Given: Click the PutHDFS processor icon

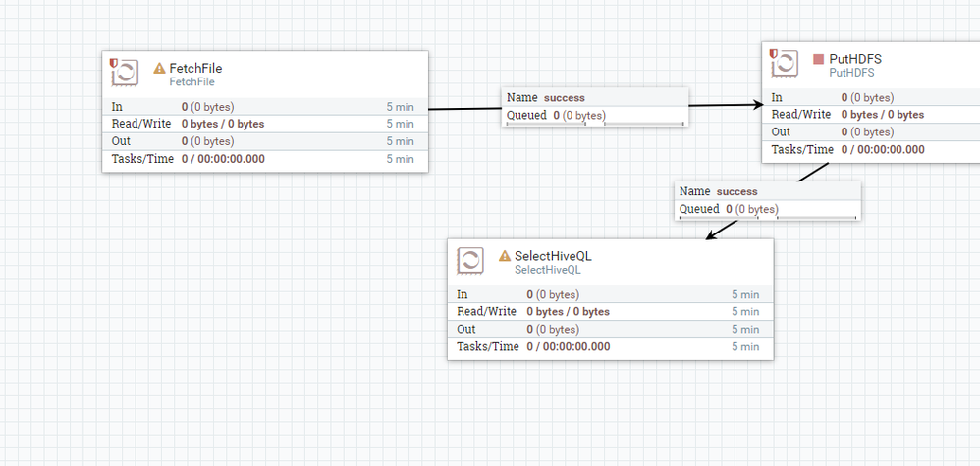Looking at the screenshot, I should tap(786, 63).
